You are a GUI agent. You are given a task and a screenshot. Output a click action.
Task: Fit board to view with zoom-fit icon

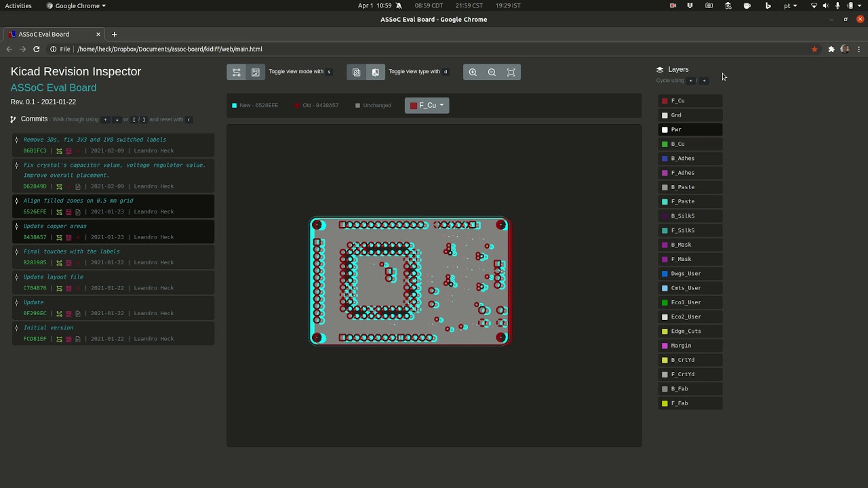pyautogui.click(x=511, y=72)
